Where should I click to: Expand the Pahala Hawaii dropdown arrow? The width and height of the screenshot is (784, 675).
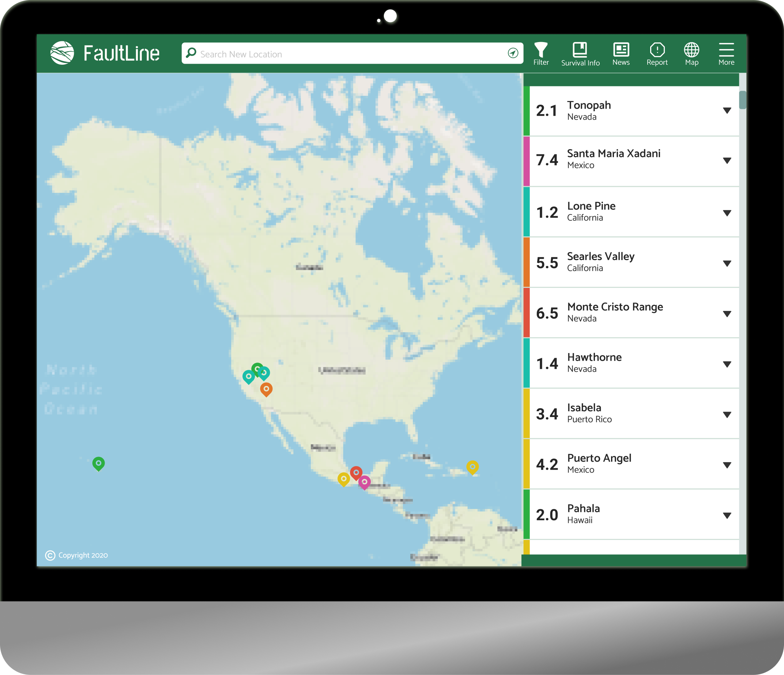727,515
